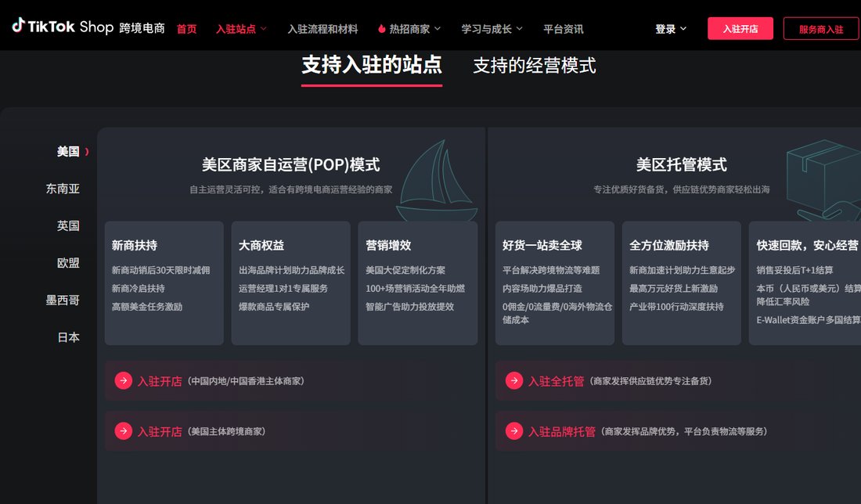Switch to 支持的经营模式 tab

pyautogui.click(x=535, y=65)
